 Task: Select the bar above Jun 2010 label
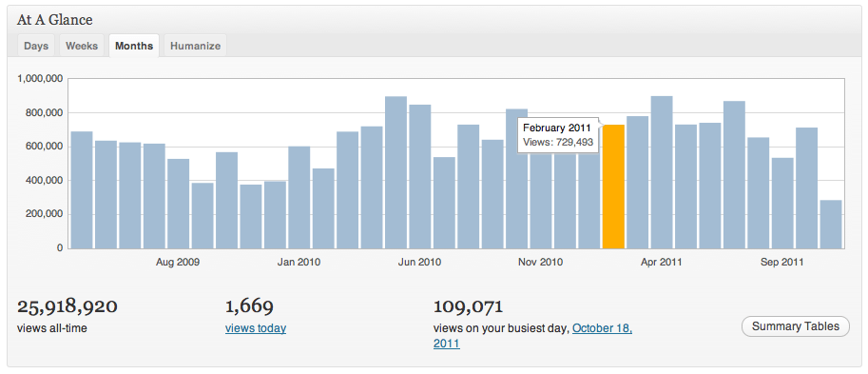click(420, 177)
